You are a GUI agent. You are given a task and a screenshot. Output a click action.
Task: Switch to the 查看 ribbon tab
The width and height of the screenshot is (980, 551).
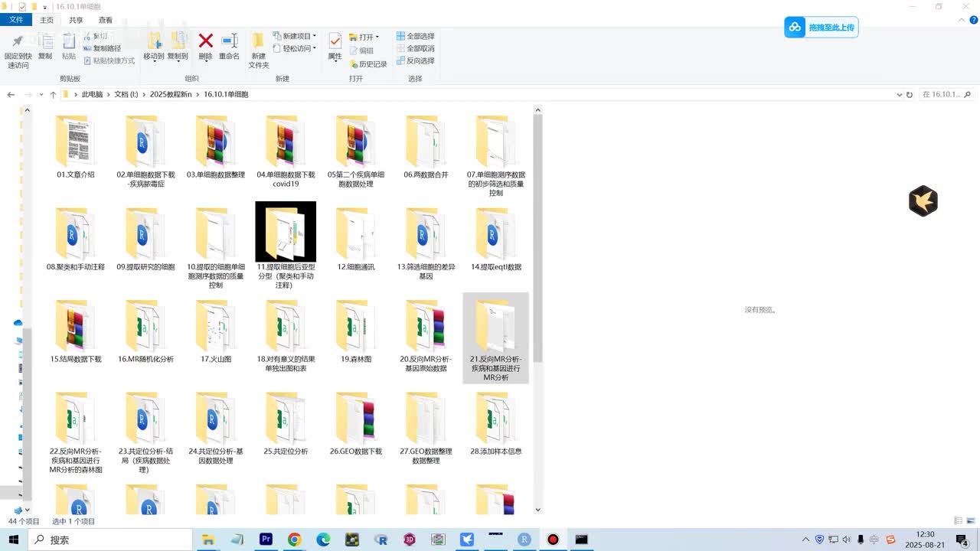[x=106, y=20]
